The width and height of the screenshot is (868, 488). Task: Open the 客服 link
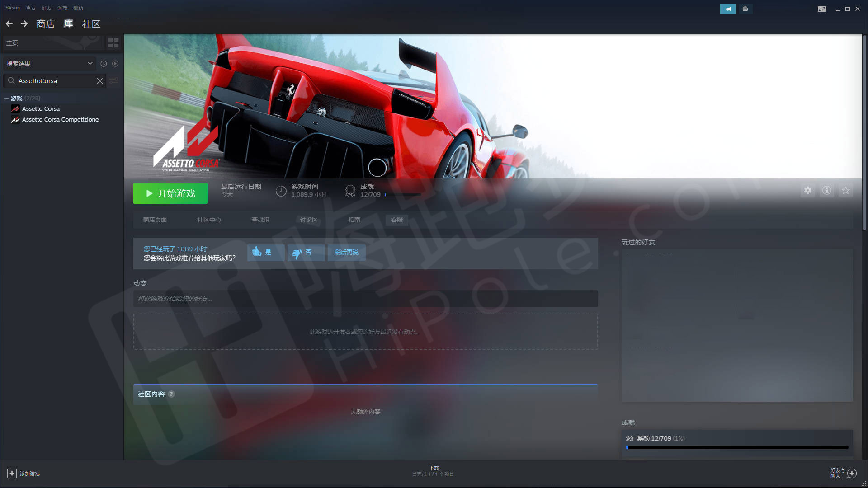(x=397, y=220)
